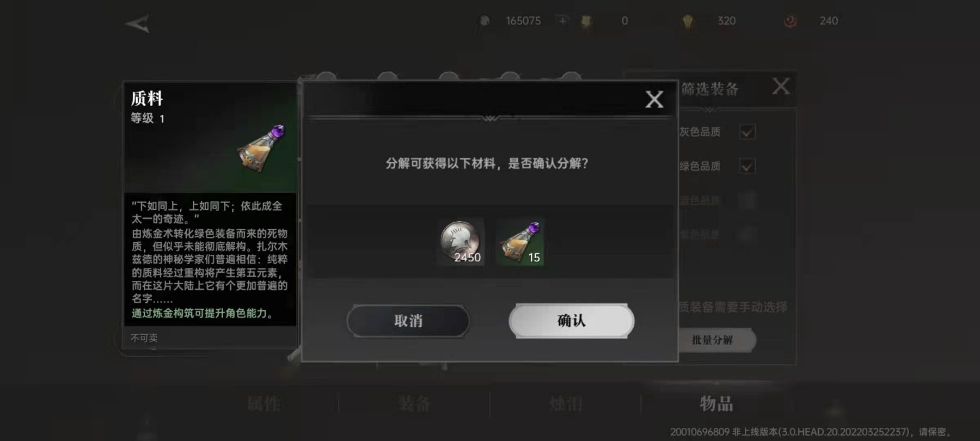Tap the plus icon beside 165075 currency
This screenshot has height=441, width=980.
click(562, 21)
